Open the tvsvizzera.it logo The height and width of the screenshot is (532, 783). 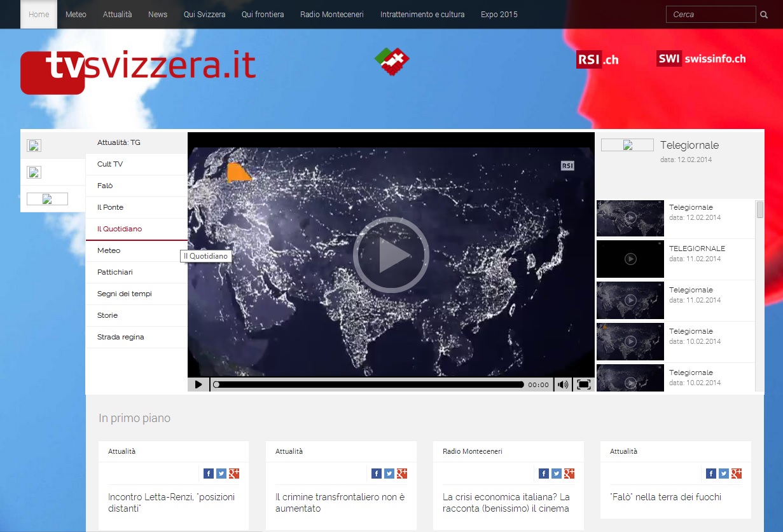[x=138, y=72]
